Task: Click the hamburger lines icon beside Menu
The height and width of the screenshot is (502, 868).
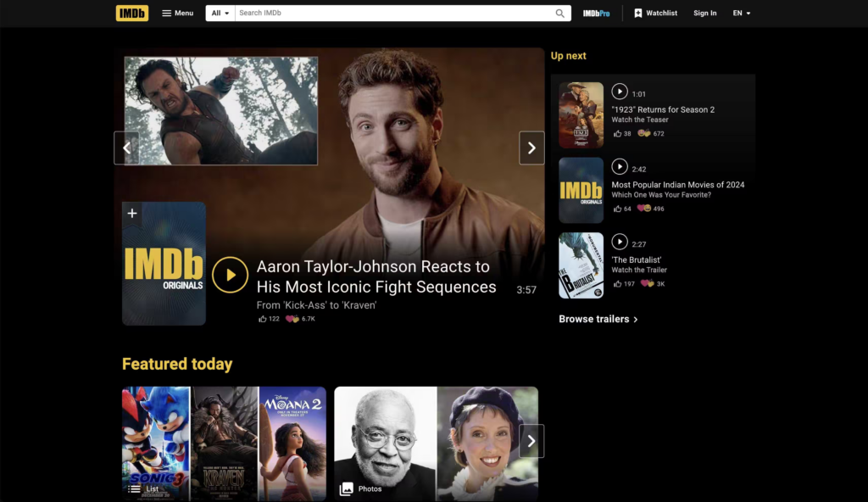Action: click(x=166, y=13)
